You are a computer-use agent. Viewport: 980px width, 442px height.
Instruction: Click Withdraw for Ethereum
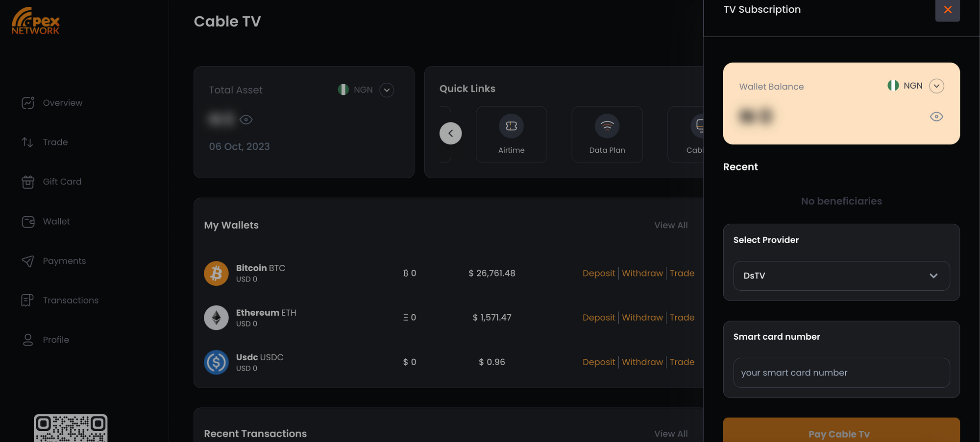[642, 318]
